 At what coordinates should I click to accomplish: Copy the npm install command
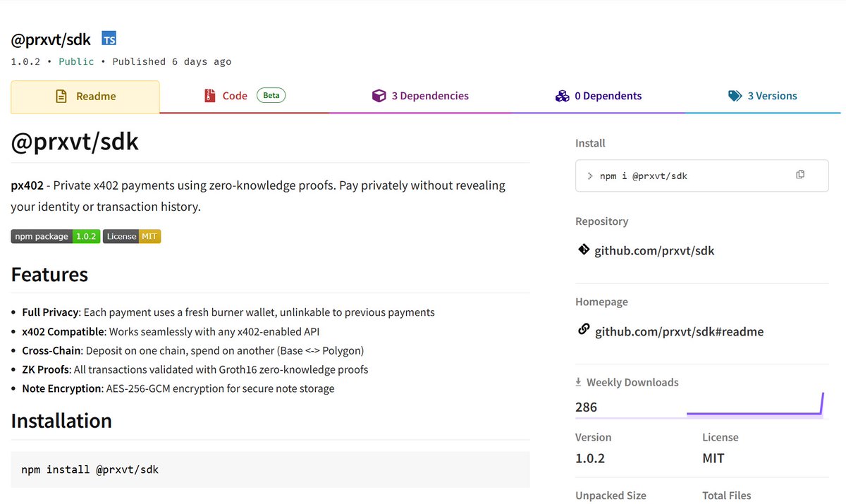click(800, 175)
